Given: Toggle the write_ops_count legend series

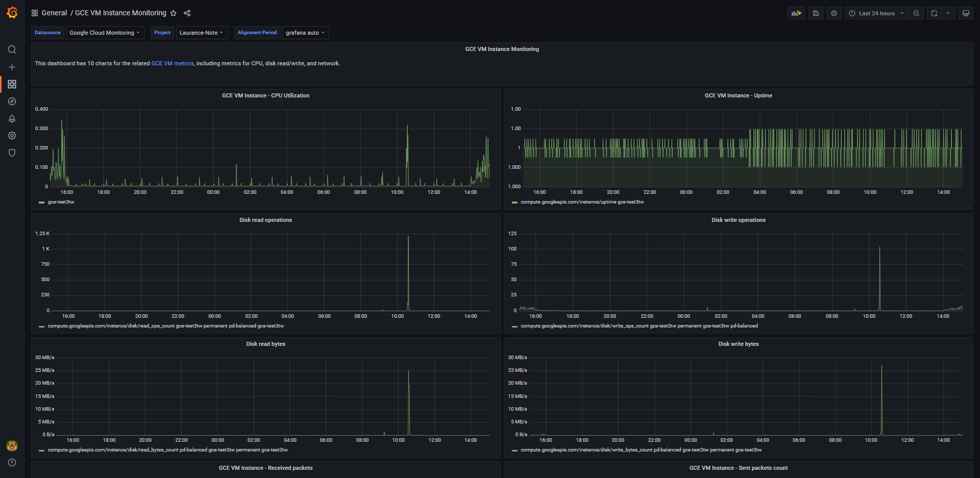Looking at the screenshot, I should [x=639, y=326].
